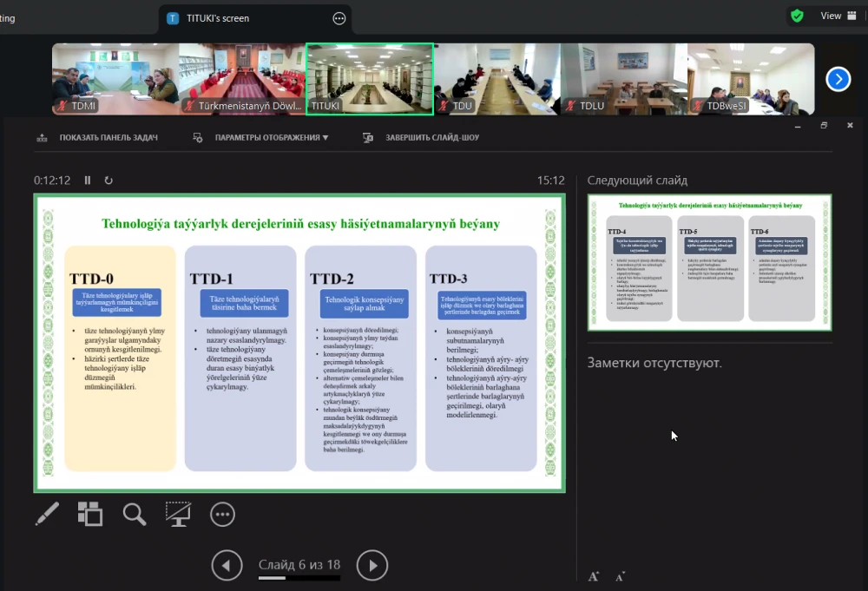Go to the previous slide
The height and width of the screenshot is (591, 868).
point(227,566)
